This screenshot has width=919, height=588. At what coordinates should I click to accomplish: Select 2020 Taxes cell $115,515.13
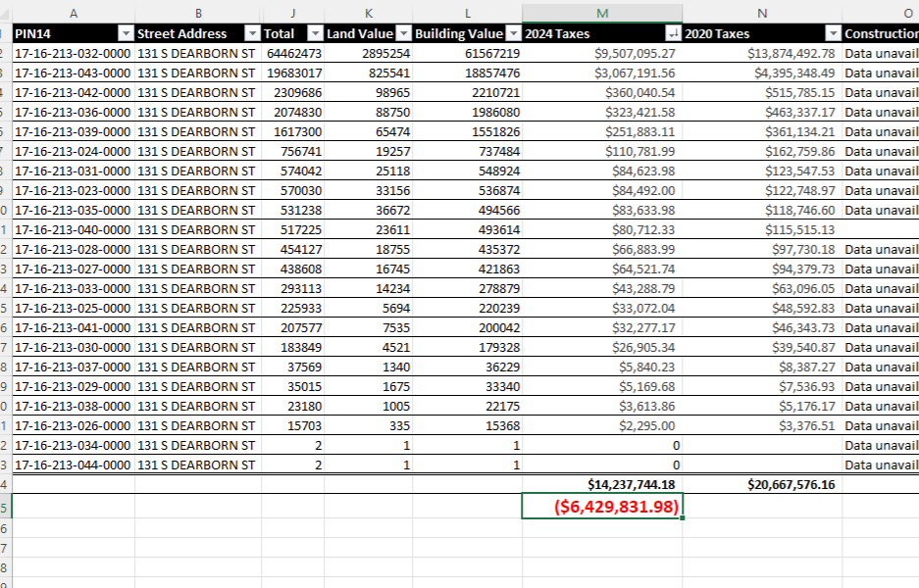[762, 229]
